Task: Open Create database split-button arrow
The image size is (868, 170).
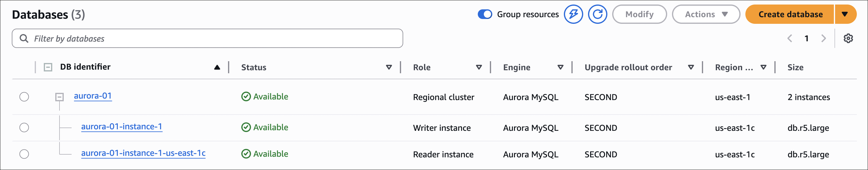Action: 845,14
